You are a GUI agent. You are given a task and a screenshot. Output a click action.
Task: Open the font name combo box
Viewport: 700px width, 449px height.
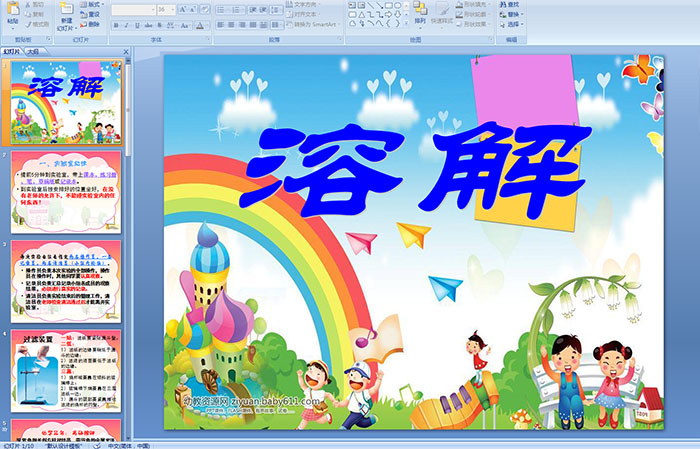[133, 10]
